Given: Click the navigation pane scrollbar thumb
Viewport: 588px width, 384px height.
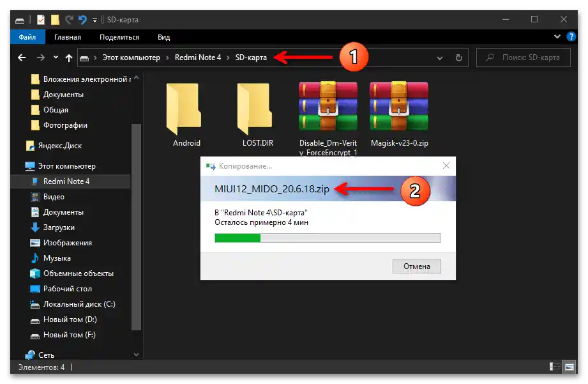Looking at the screenshot, I should [x=136, y=227].
